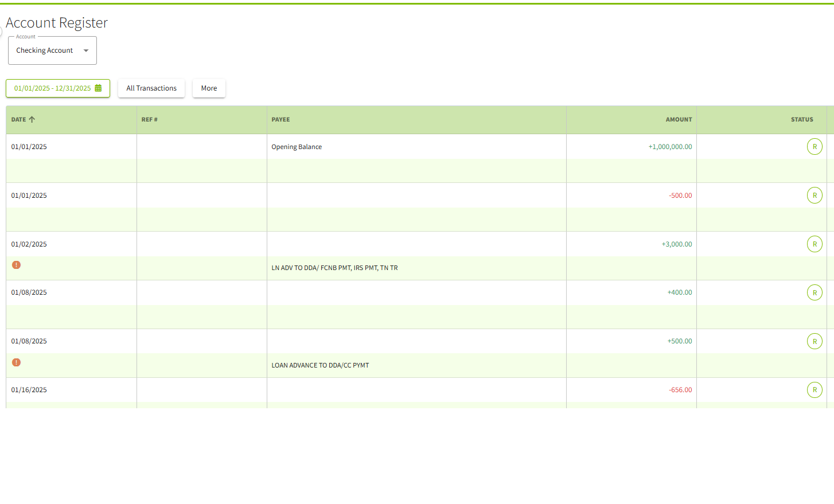Image resolution: width=834 pixels, height=504 pixels.
Task: Click reconciled R icon for +3,000.00 transaction
Action: click(814, 244)
